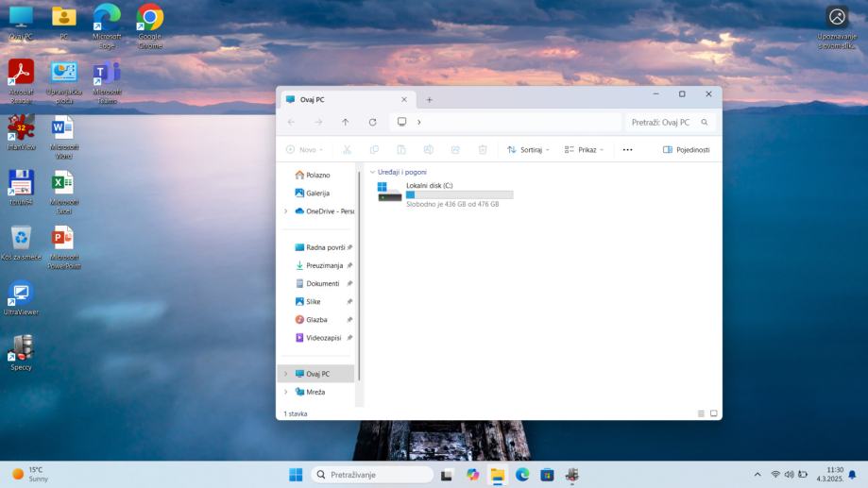This screenshot has height=488, width=868.
Task: Open Acrobat Reader desktop shortcut
Action: tap(21, 81)
